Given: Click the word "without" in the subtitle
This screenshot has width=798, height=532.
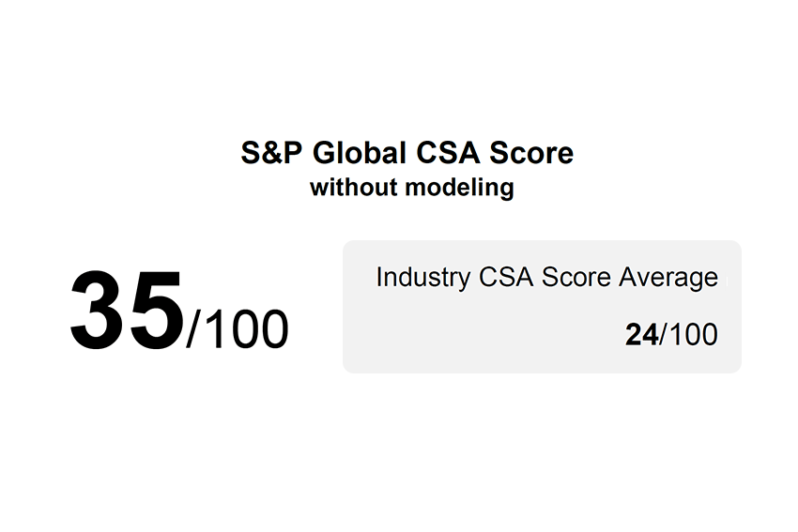Looking at the screenshot, I should click(353, 188).
